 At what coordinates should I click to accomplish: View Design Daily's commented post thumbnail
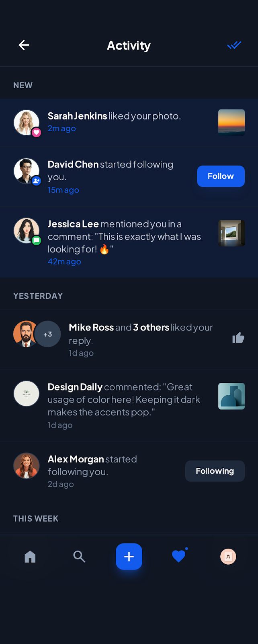pyautogui.click(x=231, y=396)
